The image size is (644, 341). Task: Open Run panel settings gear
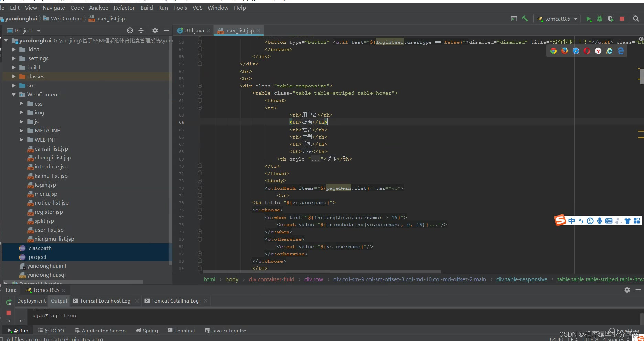coord(627,290)
